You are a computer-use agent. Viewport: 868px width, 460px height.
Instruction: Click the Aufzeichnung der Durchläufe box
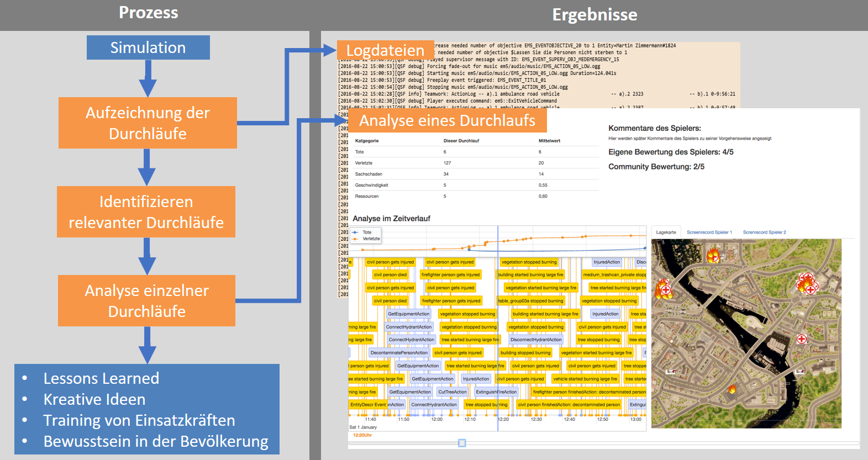[148, 123]
